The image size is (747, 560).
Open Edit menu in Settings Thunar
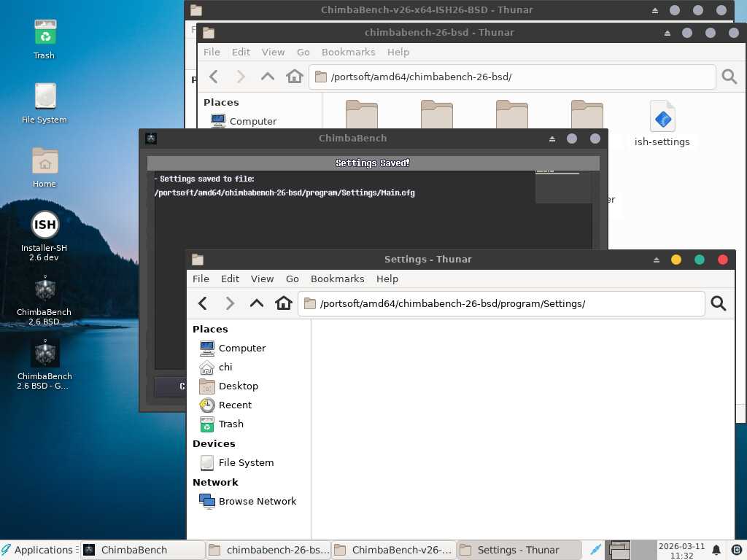230,279
